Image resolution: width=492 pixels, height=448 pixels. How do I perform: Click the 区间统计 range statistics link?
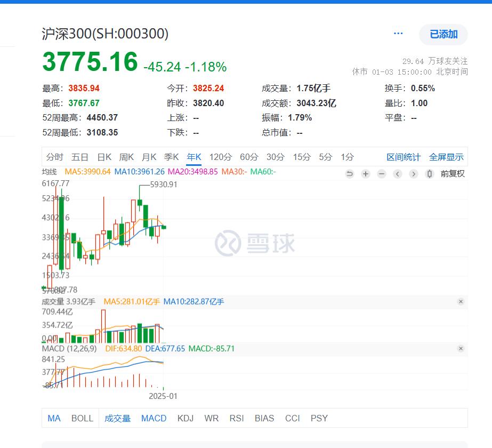point(404,157)
